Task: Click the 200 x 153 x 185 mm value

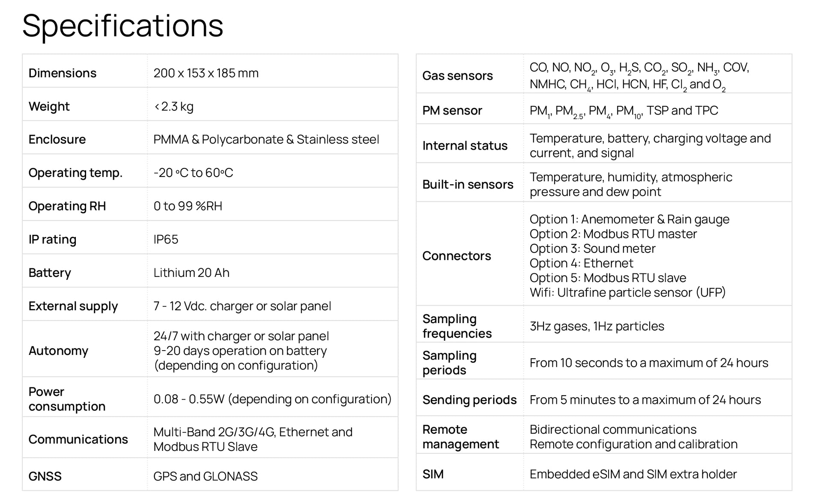Action: [206, 73]
